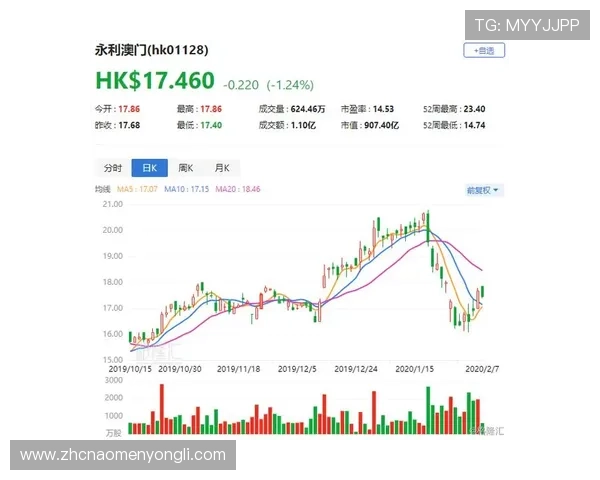Click the MA10 : 17.15 indicator label
Viewport: 600px width, 480px height.
click(187, 189)
